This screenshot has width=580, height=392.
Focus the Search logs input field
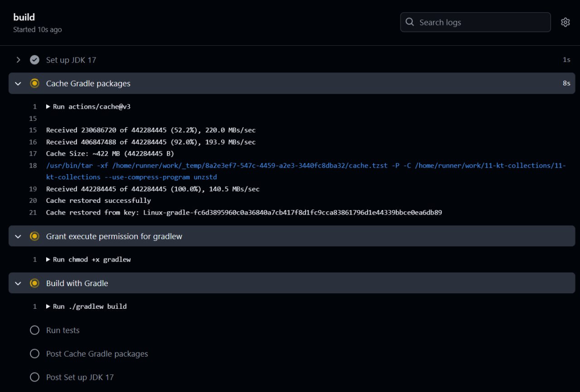coord(475,22)
